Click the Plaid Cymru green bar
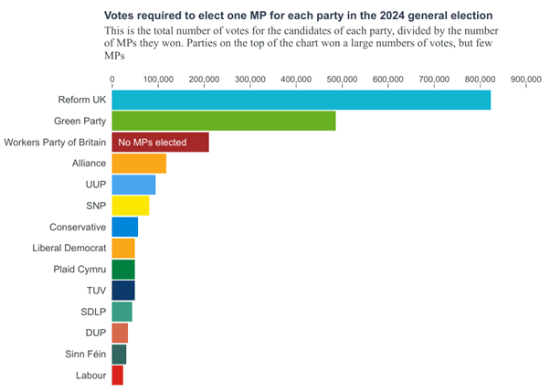This screenshot has width=550, height=392. (x=123, y=270)
